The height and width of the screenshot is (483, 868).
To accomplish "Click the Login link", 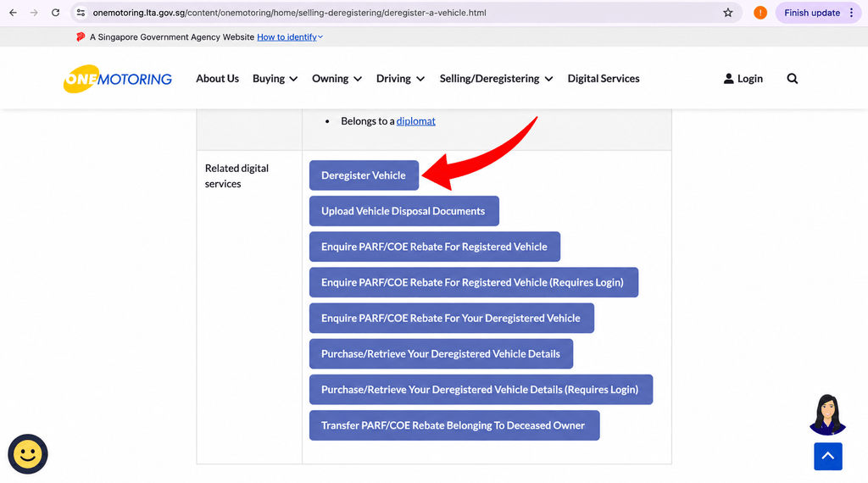I will (749, 79).
